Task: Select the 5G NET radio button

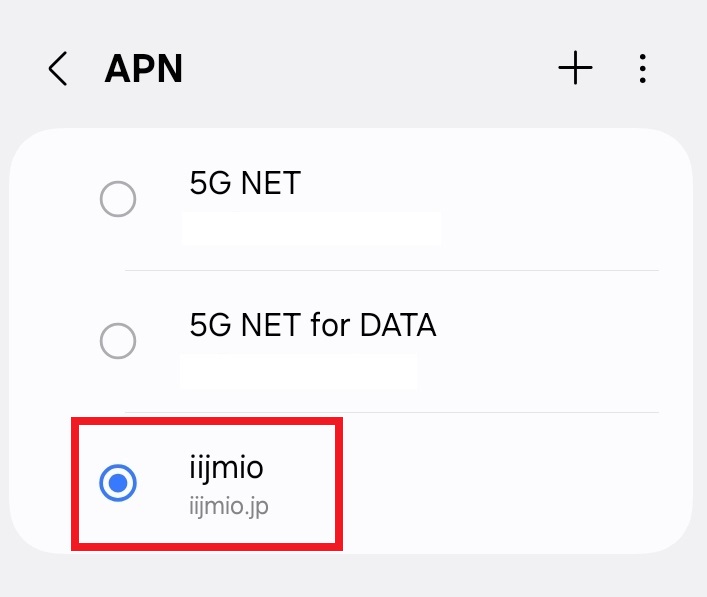Action: tap(118, 199)
